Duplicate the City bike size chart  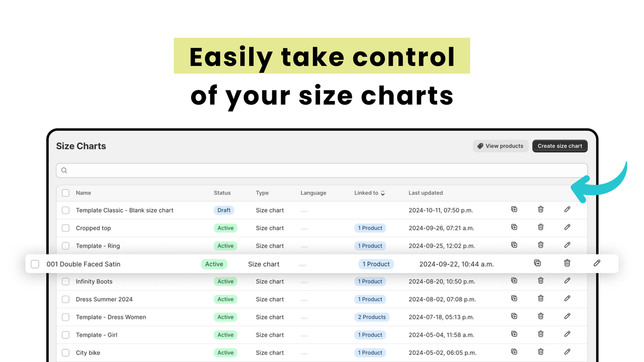[514, 352]
